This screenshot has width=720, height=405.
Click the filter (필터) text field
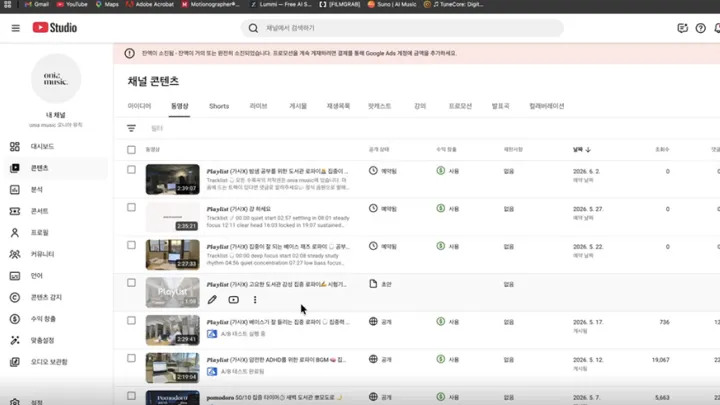click(157, 128)
